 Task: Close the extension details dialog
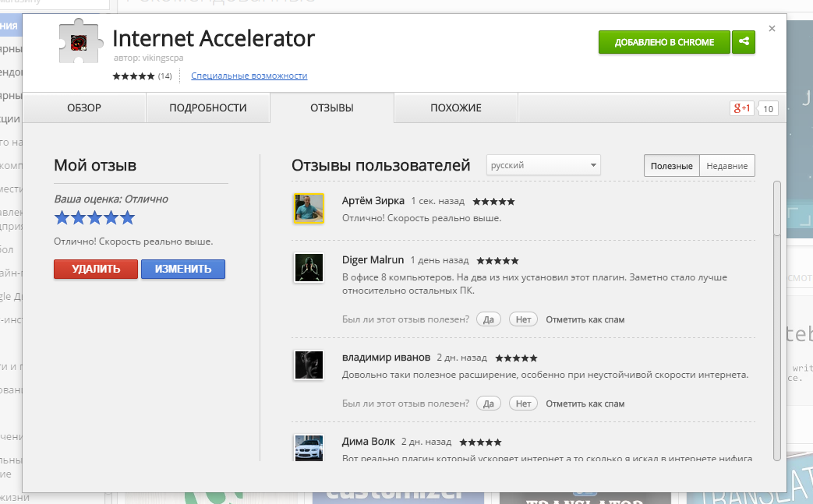coord(772,29)
